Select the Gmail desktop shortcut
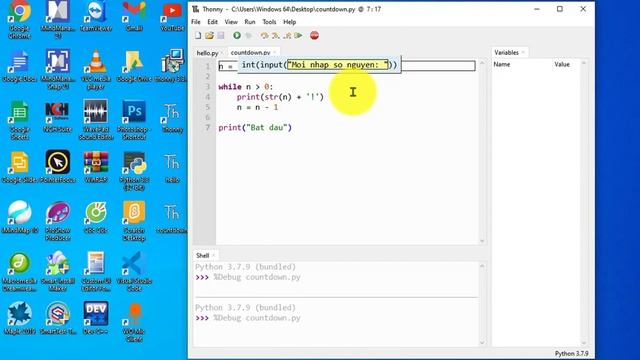This screenshot has width=640, height=360. pyautogui.click(x=134, y=16)
